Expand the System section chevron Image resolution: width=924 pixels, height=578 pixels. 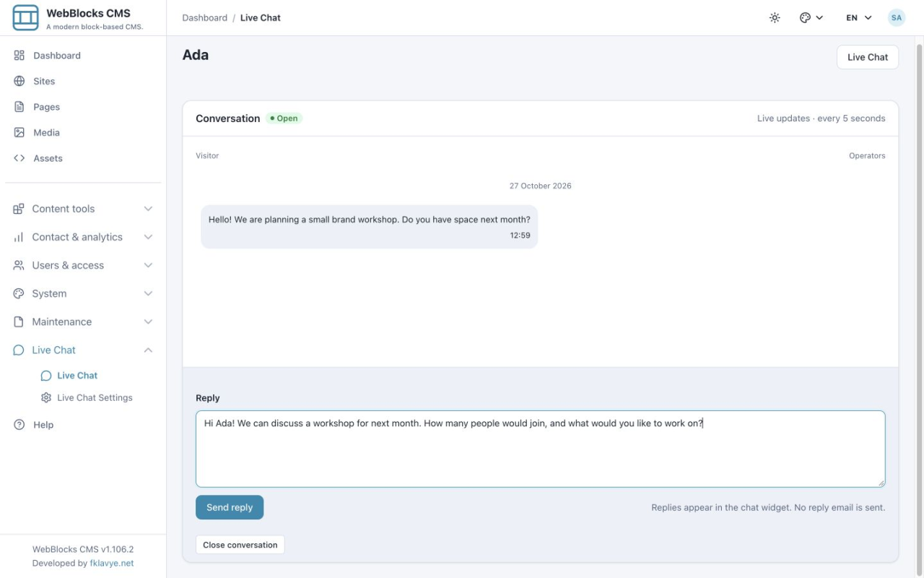coord(148,293)
